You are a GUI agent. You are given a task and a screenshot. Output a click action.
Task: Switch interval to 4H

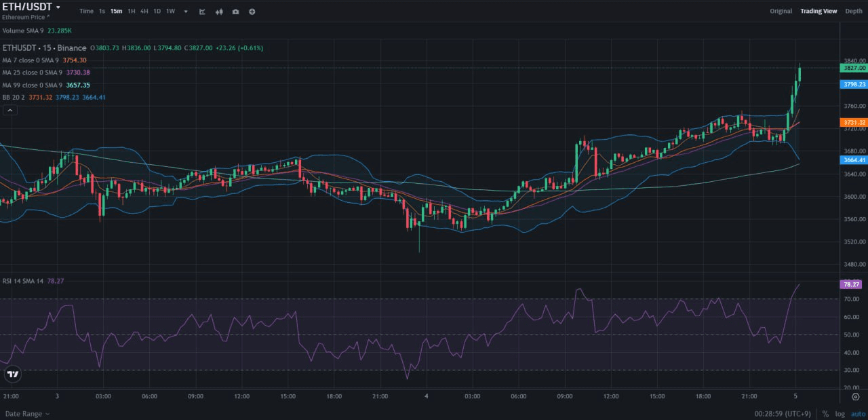pyautogui.click(x=144, y=11)
